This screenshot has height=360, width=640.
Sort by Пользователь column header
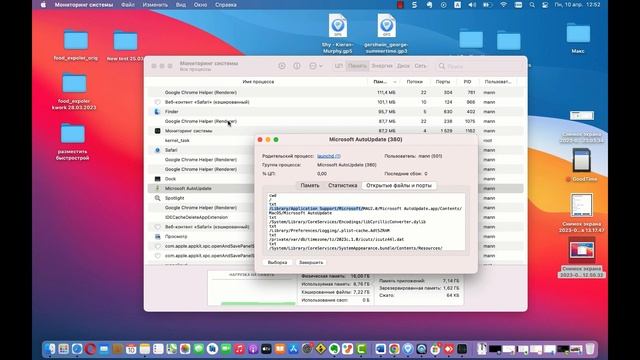(498, 82)
